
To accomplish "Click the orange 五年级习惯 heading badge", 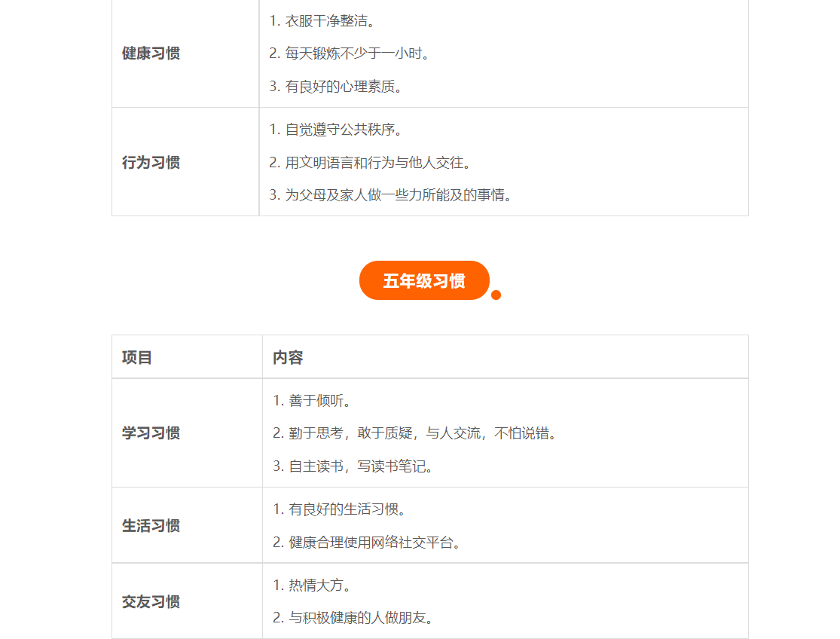I will [x=424, y=281].
